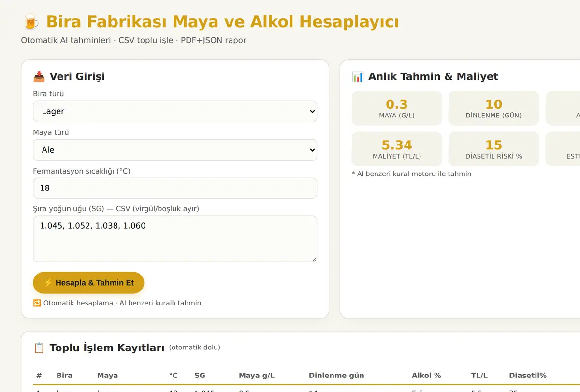The height and width of the screenshot is (392, 580).
Task: Click the '°C' table column header
Action: pyautogui.click(x=174, y=375)
